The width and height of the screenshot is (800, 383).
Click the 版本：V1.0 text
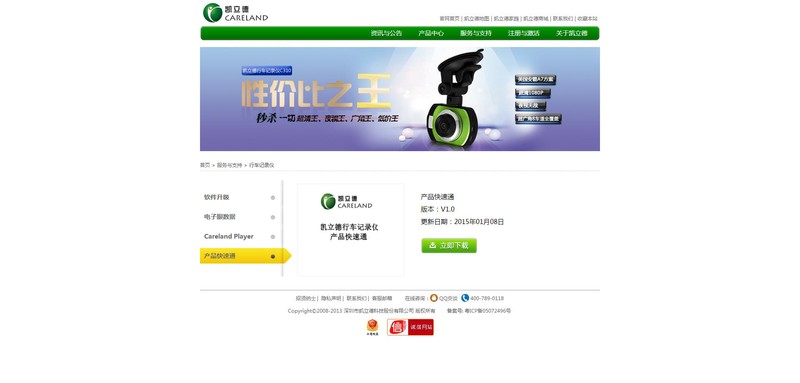tap(437, 210)
